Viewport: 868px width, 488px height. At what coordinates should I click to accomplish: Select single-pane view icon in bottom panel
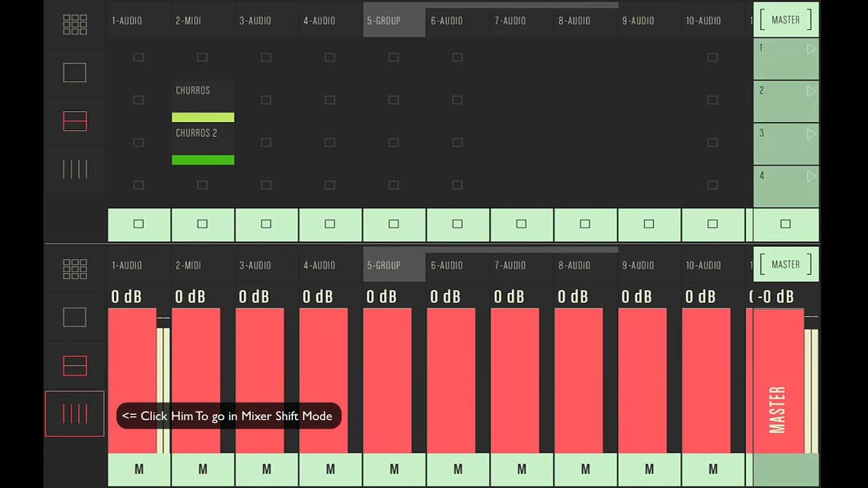(x=75, y=317)
